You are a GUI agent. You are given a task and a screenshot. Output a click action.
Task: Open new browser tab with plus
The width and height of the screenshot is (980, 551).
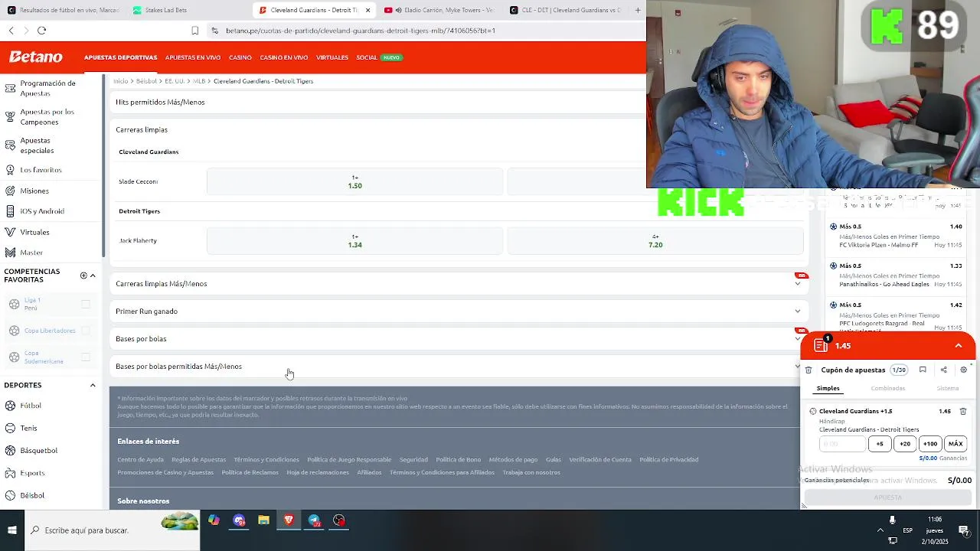637,10
